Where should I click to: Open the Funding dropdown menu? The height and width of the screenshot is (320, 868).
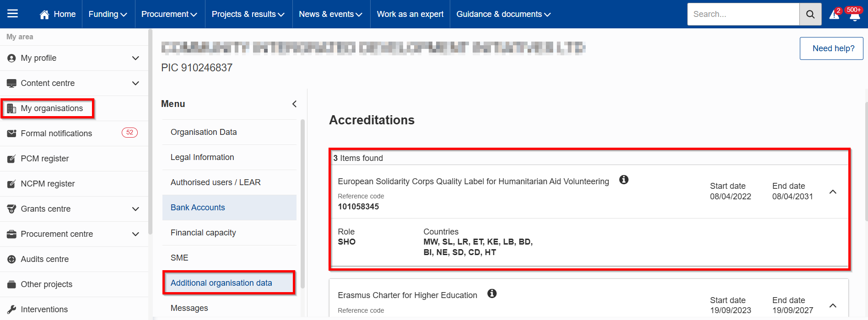coord(108,14)
